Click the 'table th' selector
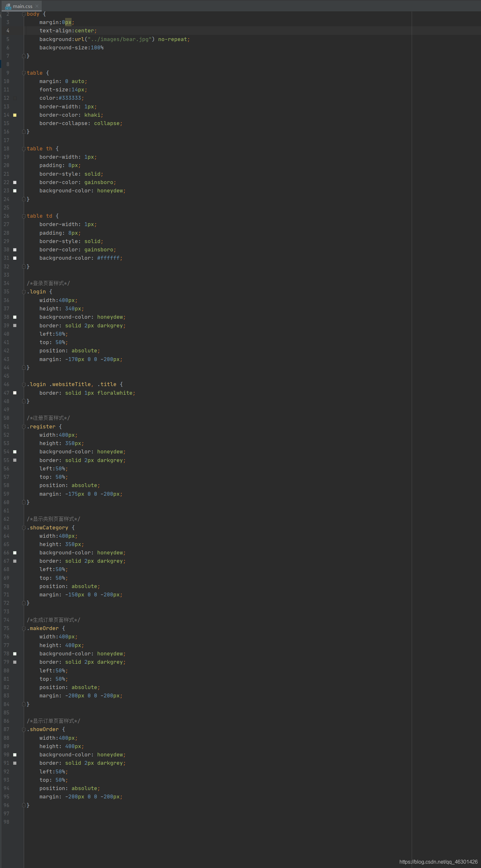The height and width of the screenshot is (868, 481). click(39, 148)
